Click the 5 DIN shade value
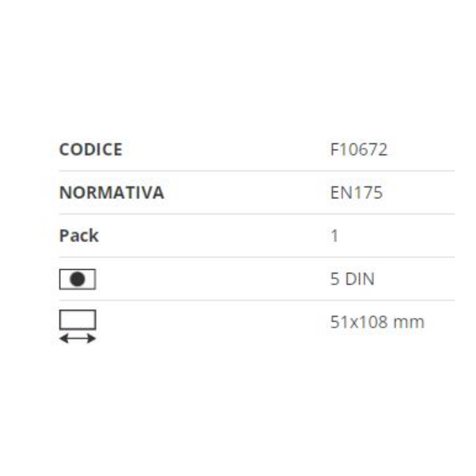476x476 pixels. tap(352, 279)
